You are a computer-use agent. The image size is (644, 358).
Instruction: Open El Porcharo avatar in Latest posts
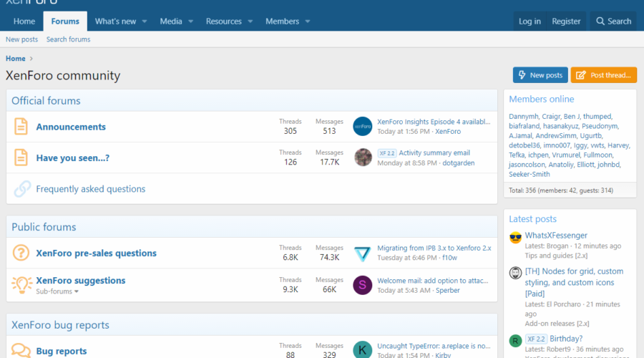pyautogui.click(x=515, y=273)
